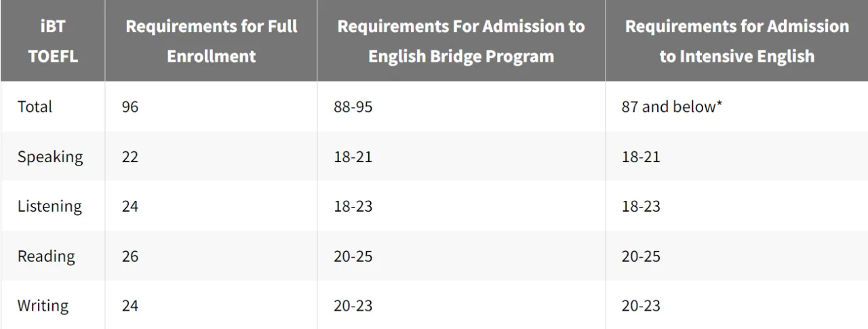Click the Total row label
868x329 pixels.
click(35, 107)
